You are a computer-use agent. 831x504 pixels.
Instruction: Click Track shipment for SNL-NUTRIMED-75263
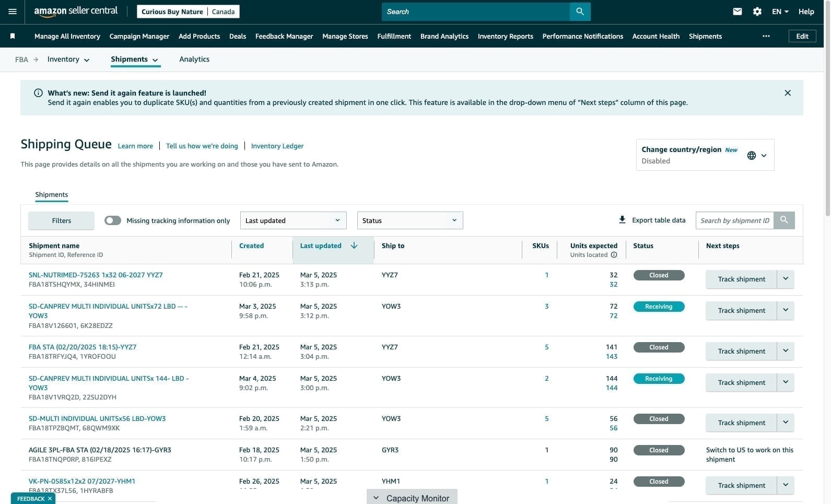[741, 279]
